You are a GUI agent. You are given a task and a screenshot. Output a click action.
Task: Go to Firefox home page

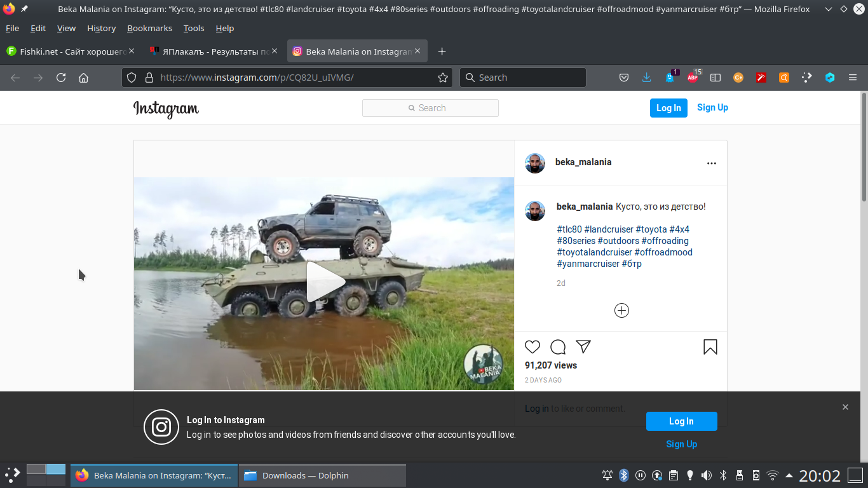pyautogui.click(x=83, y=78)
